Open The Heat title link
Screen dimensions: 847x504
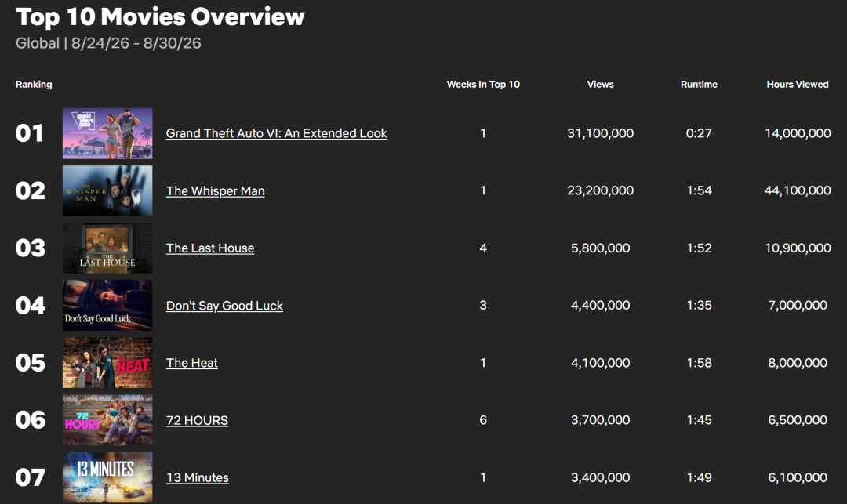pyautogui.click(x=192, y=363)
